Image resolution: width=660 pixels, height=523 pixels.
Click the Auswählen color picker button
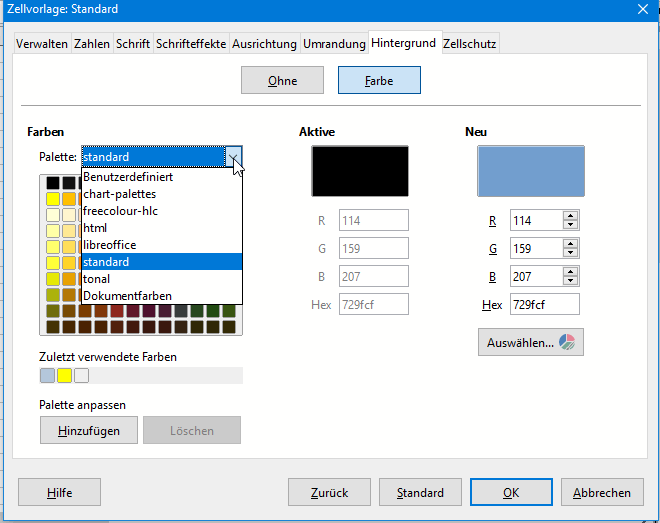click(530, 342)
